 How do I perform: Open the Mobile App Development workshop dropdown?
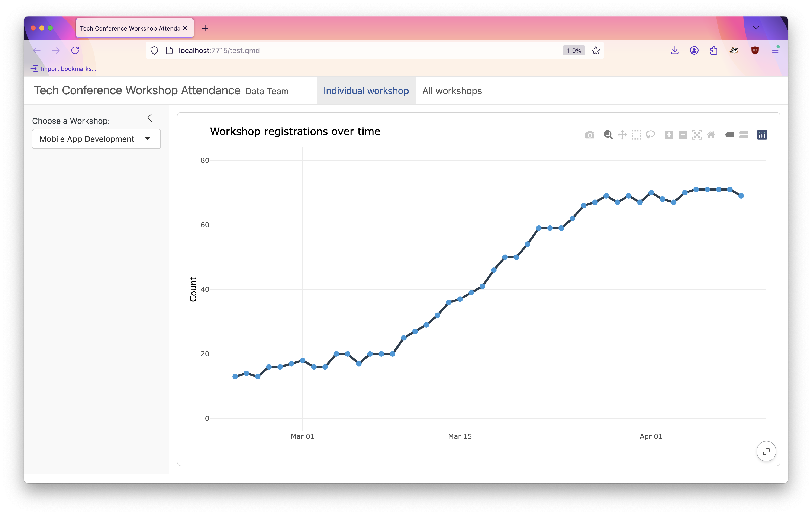coord(96,139)
